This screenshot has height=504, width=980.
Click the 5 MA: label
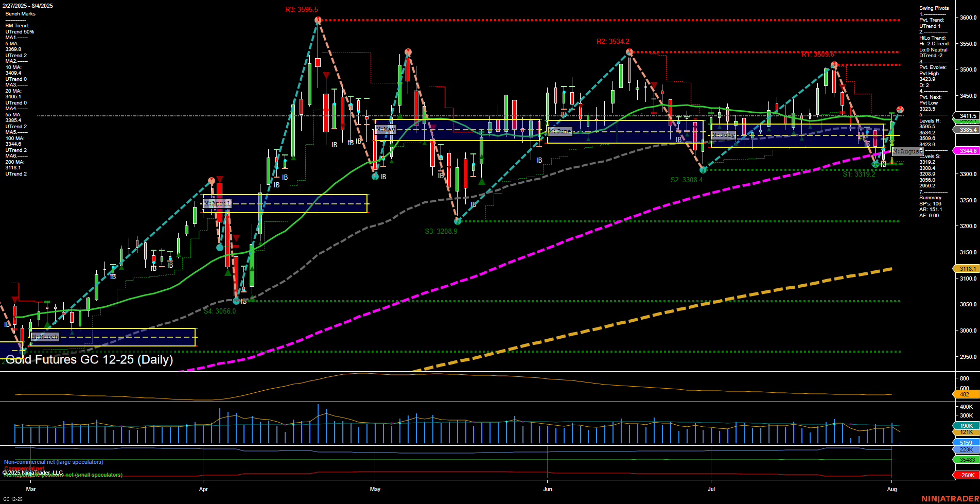(12, 44)
